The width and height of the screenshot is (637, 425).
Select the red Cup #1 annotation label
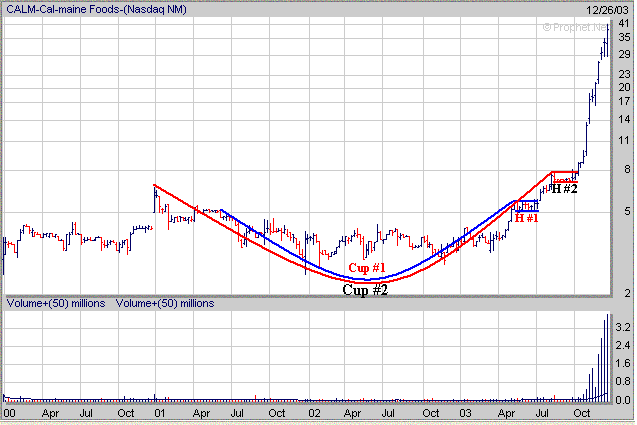coord(366,268)
